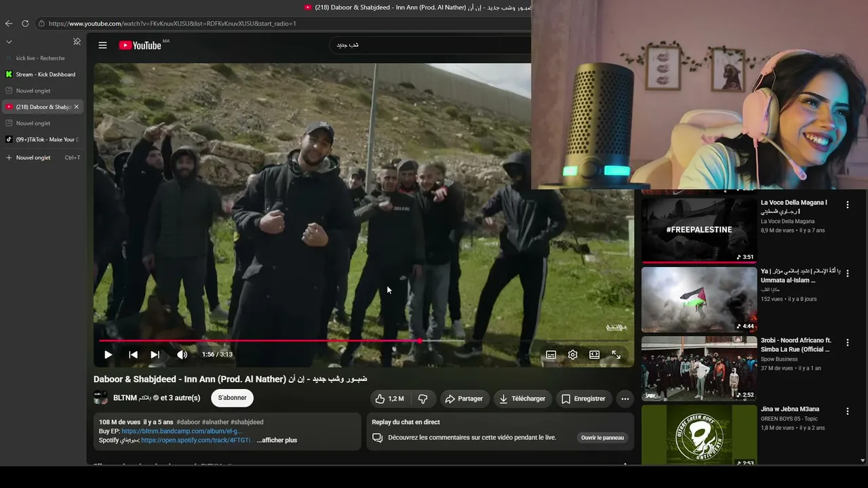This screenshot has height=488, width=868.
Task: Toggle subtitles on the video player
Action: pos(551,354)
